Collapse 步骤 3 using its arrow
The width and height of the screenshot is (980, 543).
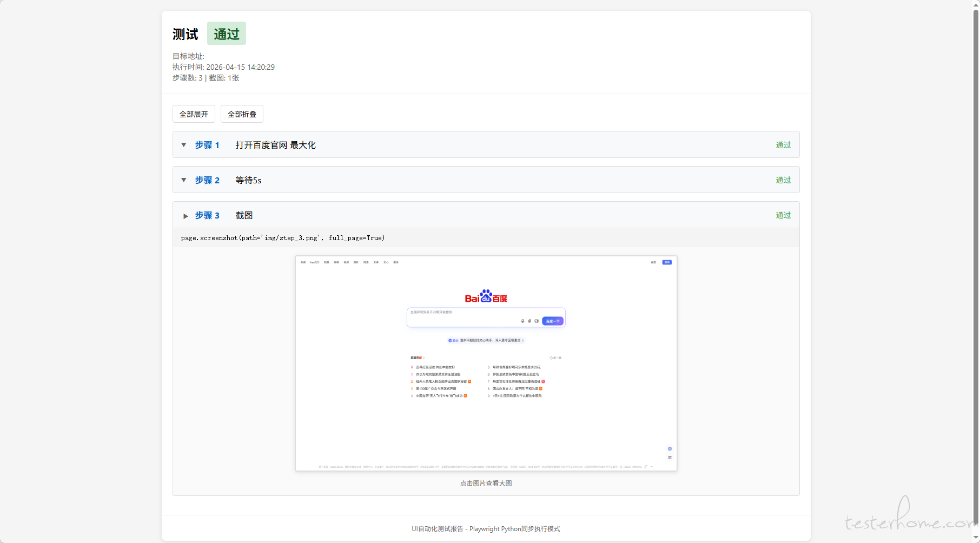pyautogui.click(x=186, y=216)
